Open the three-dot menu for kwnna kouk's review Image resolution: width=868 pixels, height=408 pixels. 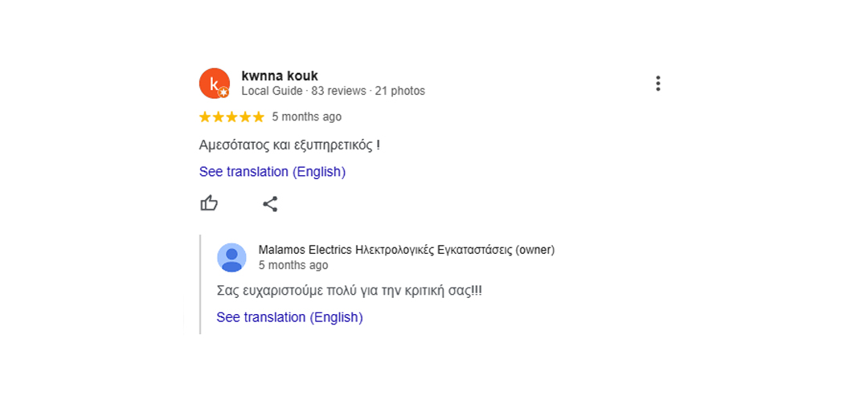point(657,84)
